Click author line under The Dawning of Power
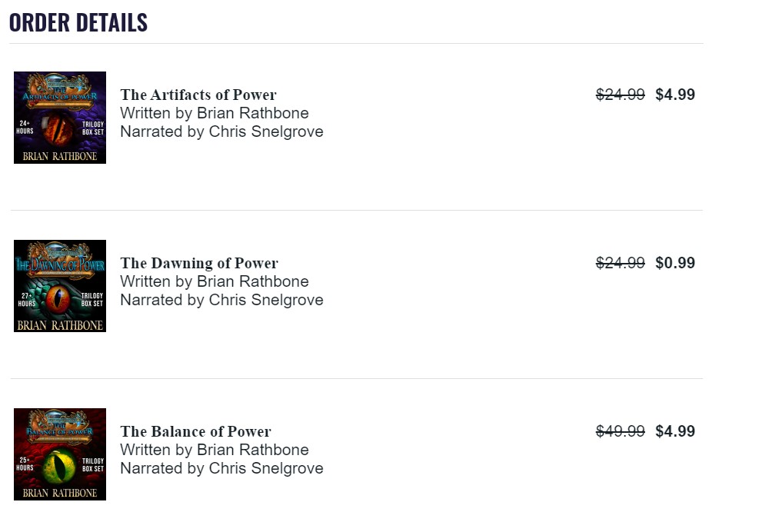 [215, 281]
